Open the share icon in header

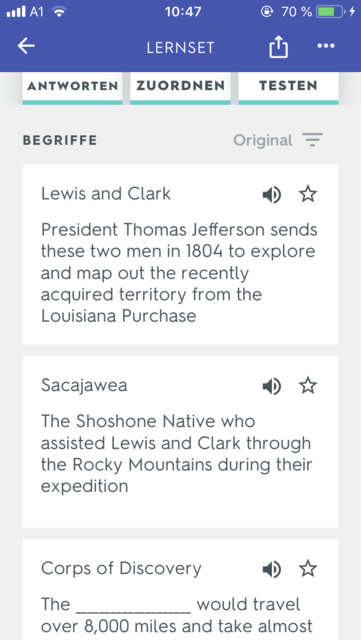tap(279, 47)
